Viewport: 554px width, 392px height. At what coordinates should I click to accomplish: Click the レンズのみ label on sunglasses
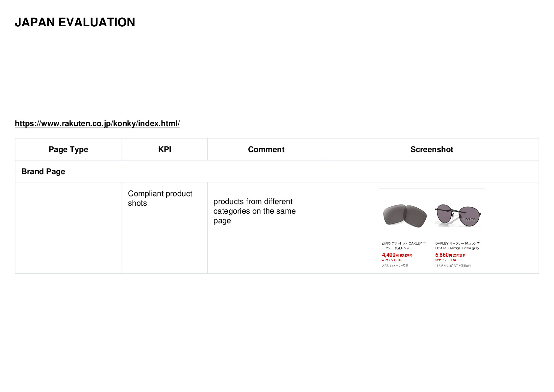click(x=469, y=219)
